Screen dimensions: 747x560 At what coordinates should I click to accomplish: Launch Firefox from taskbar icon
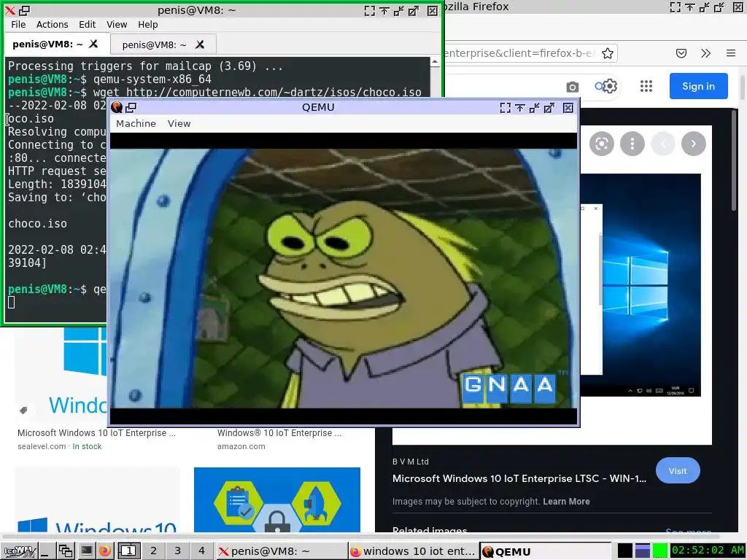point(104,551)
